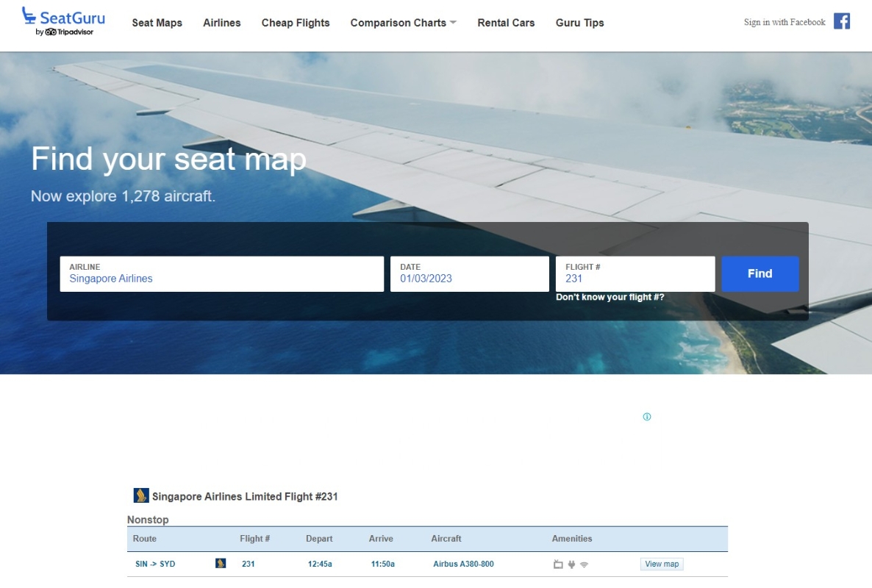Go to the Airlines menu item

(x=222, y=23)
